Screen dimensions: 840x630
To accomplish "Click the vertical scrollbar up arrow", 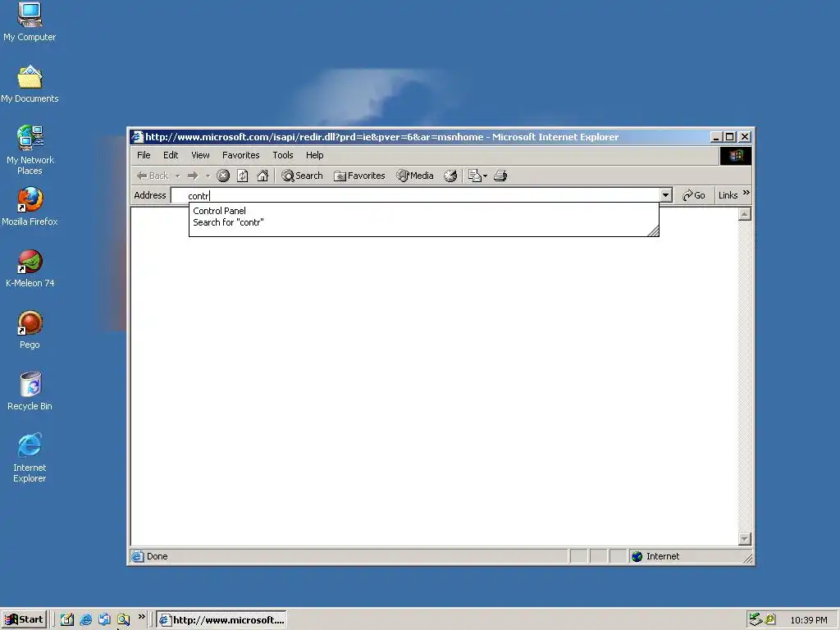I will coord(745,214).
